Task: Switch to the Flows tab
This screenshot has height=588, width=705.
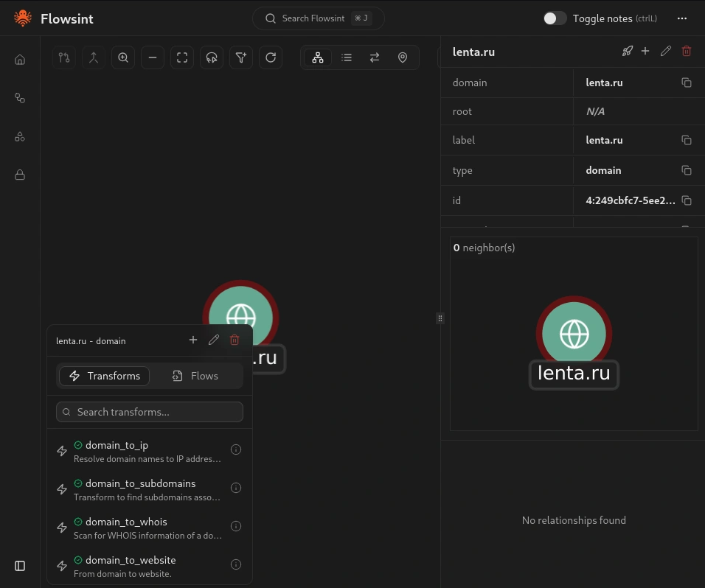Action: 196,376
